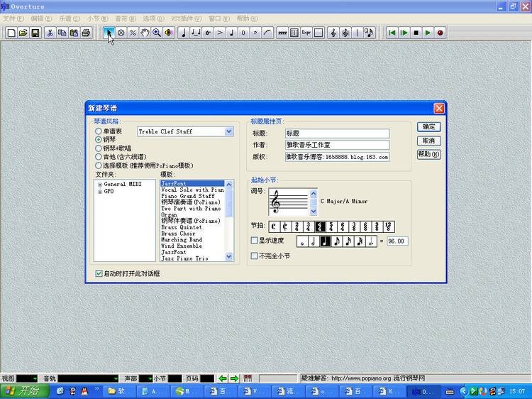Uncheck 启动时打开此对话框 checkbox

click(x=99, y=273)
